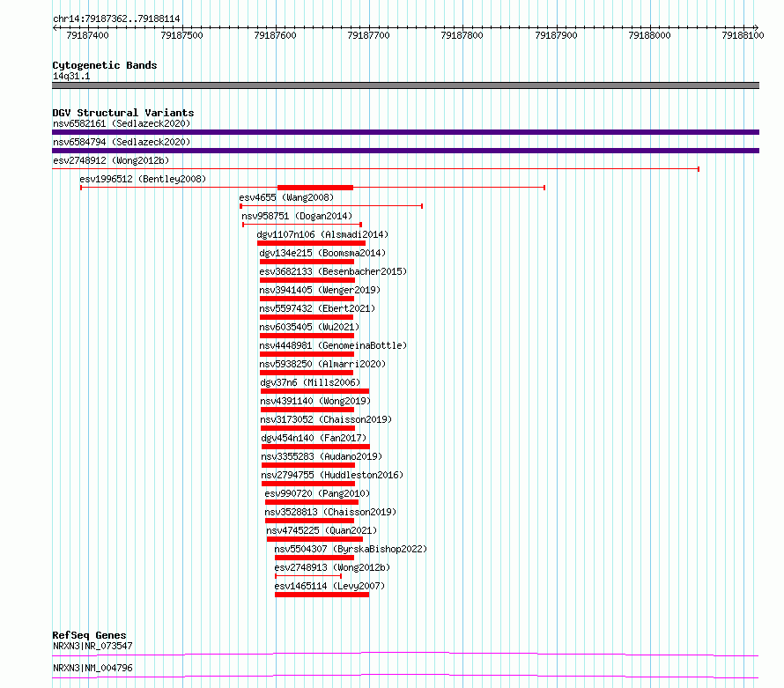Open the esv1996512 (Bentley2008) variant
This screenshot has width=784, height=688.
point(143,179)
